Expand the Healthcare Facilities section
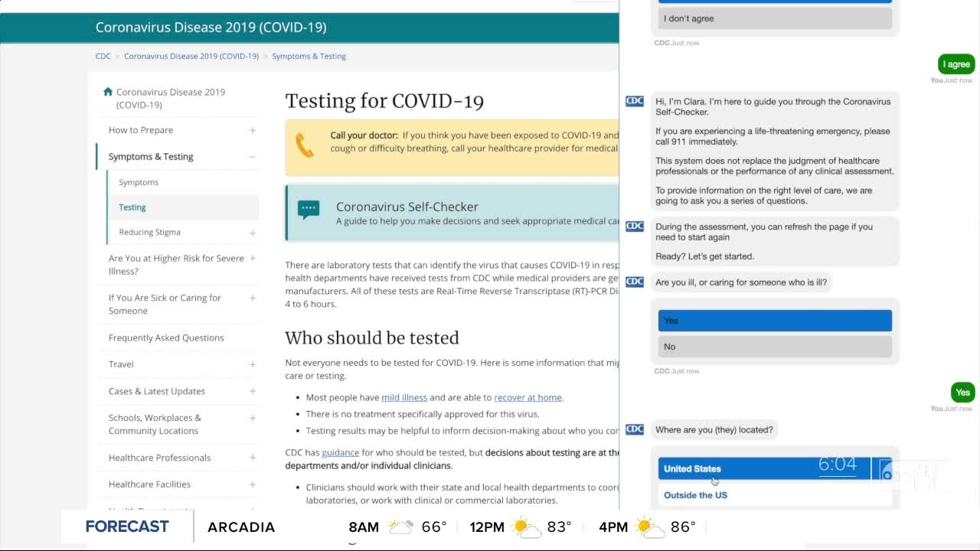This screenshot has width=980, height=551. point(253,484)
